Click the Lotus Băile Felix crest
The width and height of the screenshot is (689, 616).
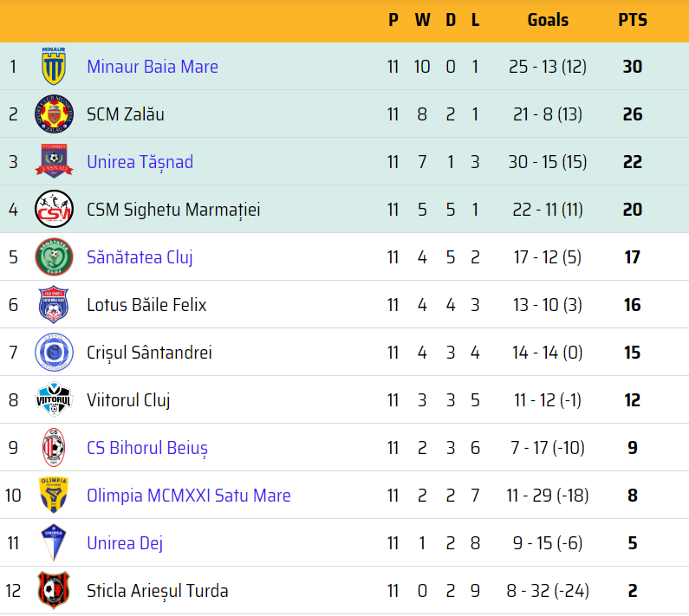pyautogui.click(x=54, y=305)
